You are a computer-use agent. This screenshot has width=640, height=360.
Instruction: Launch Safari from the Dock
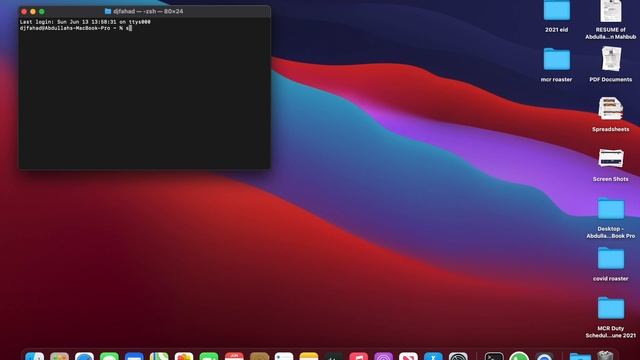[x=84, y=356]
